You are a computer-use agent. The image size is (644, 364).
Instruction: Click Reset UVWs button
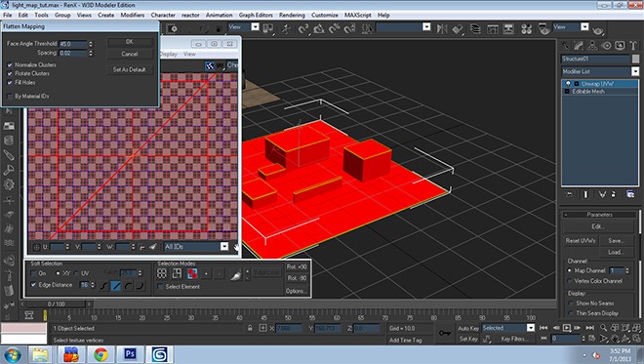click(580, 241)
